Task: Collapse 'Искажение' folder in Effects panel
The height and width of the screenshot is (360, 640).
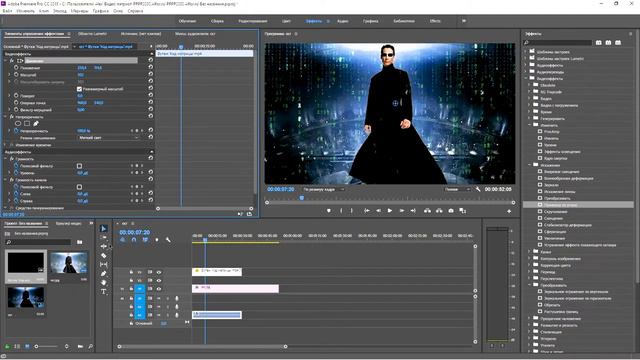Action: pos(530,165)
